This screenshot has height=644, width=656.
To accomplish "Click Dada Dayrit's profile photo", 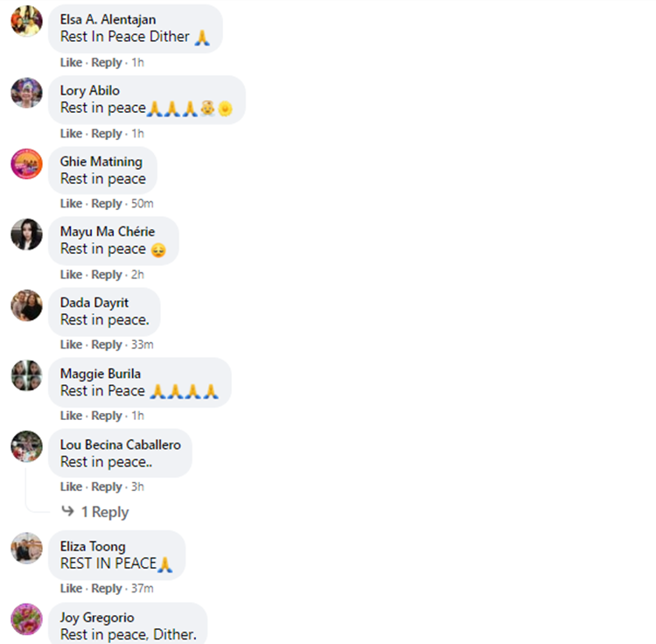I will pyautogui.click(x=26, y=305).
